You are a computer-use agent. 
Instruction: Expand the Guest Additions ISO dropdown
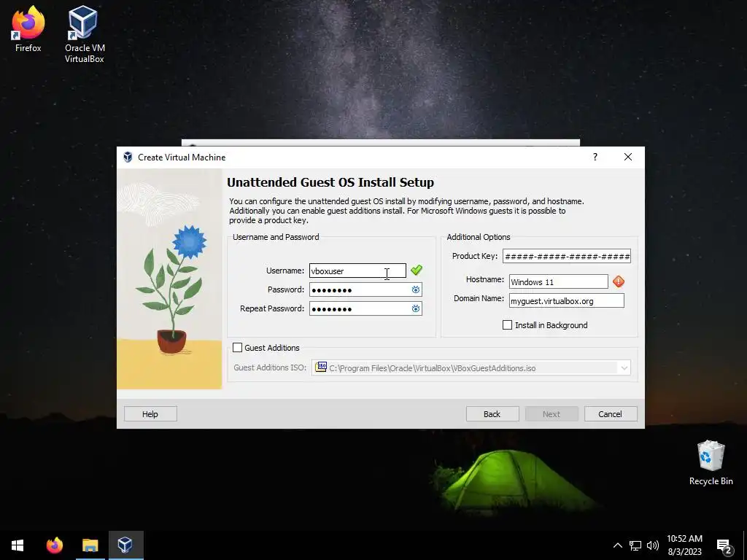coord(624,367)
